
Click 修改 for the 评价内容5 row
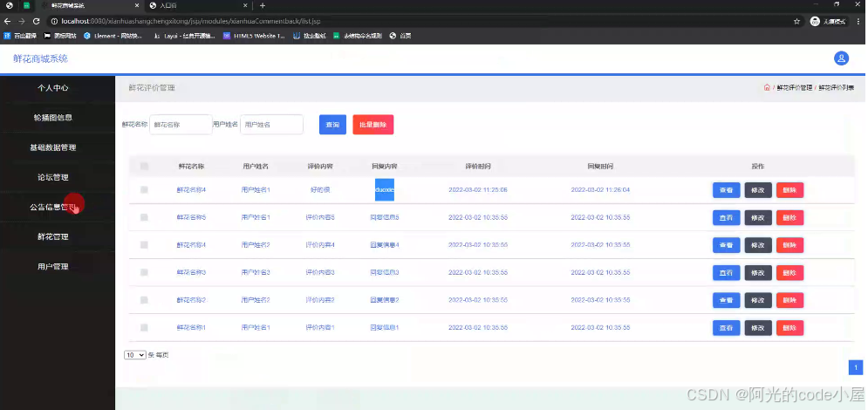pyautogui.click(x=758, y=217)
